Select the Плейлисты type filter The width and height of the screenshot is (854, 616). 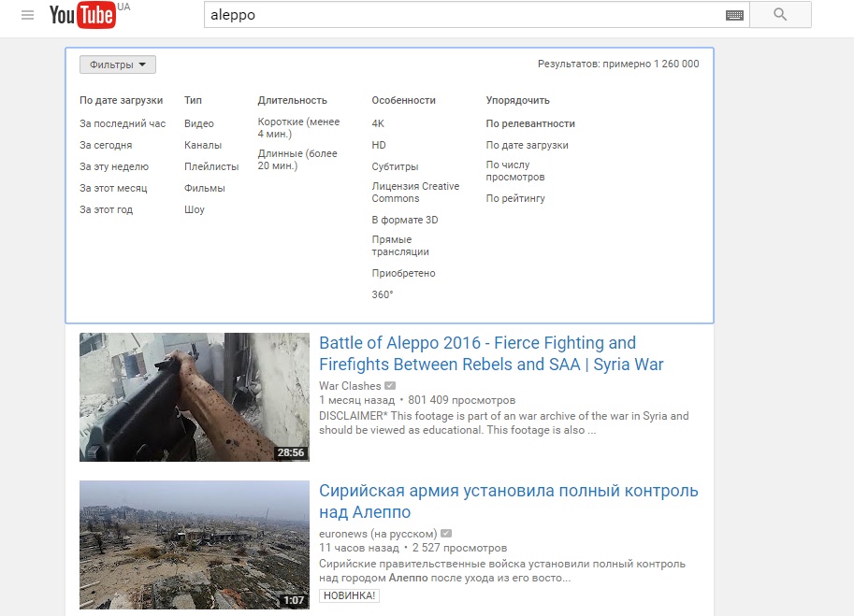point(211,166)
